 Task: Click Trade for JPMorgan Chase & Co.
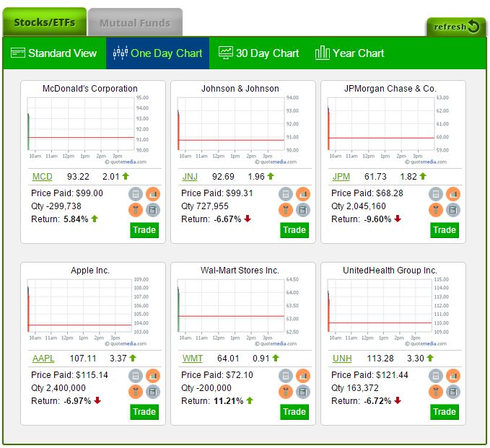pos(445,230)
